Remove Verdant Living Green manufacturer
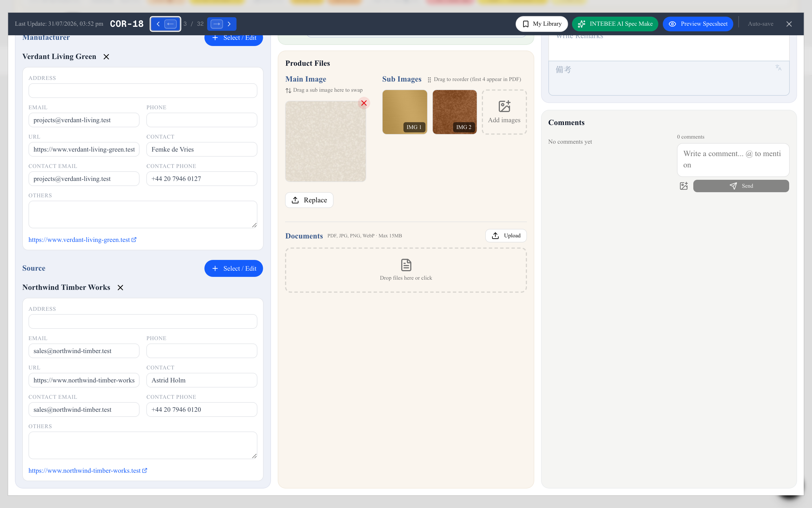The width and height of the screenshot is (812, 508). (x=106, y=57)
